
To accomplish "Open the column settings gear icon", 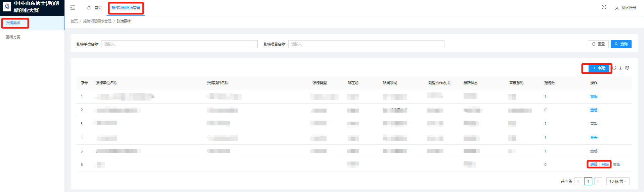I will tap(627, 68).
